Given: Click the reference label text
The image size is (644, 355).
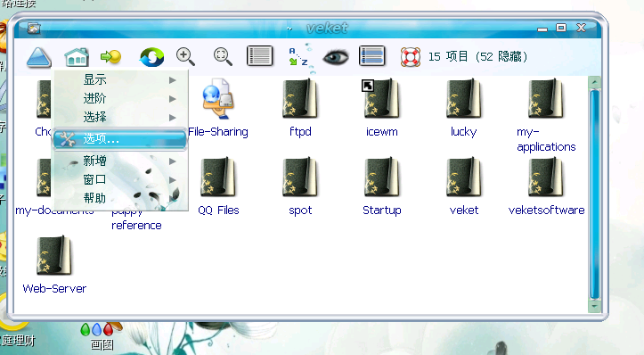Looking at the screenshot, I should [x=136, y=226].
